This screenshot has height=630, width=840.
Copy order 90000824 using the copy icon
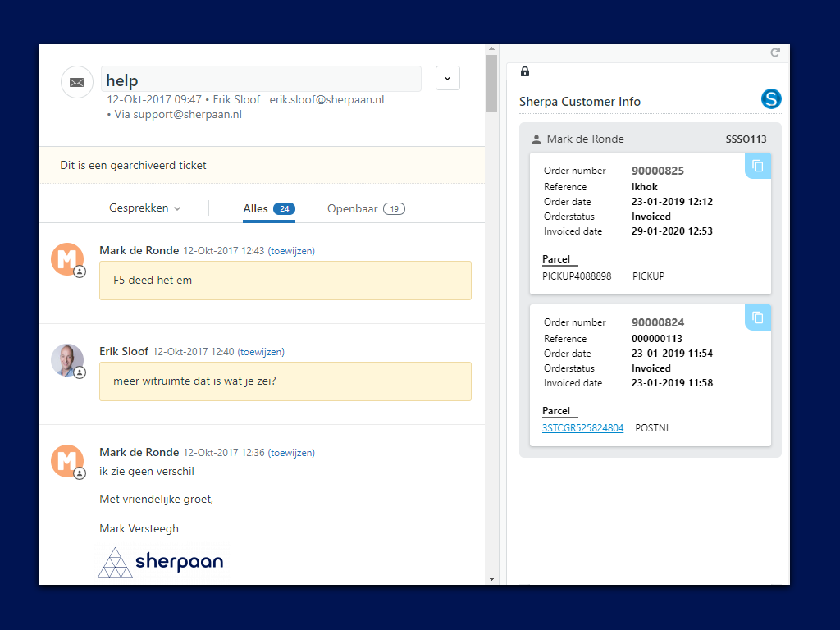758,317
